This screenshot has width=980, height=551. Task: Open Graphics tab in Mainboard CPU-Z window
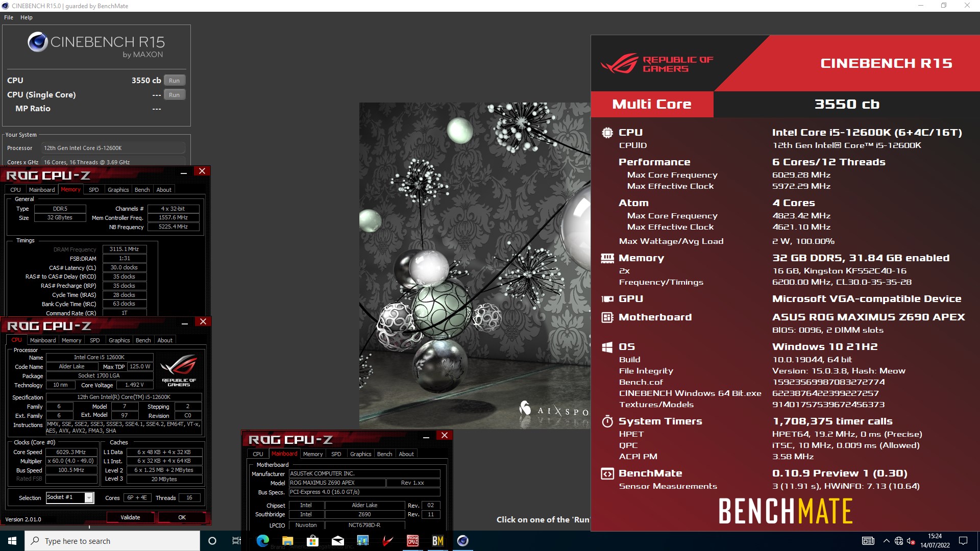[361, 454]
